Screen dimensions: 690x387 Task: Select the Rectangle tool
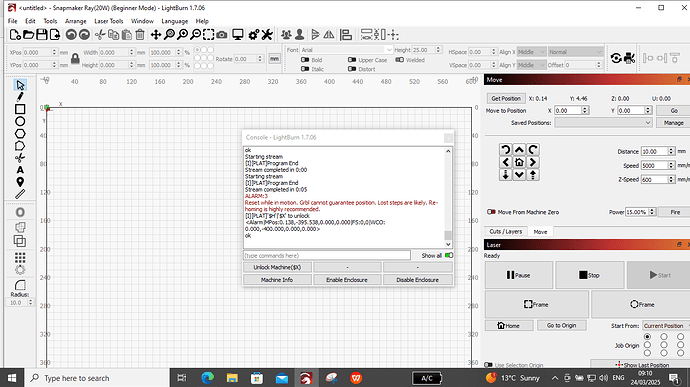click(x=20, y=109)
